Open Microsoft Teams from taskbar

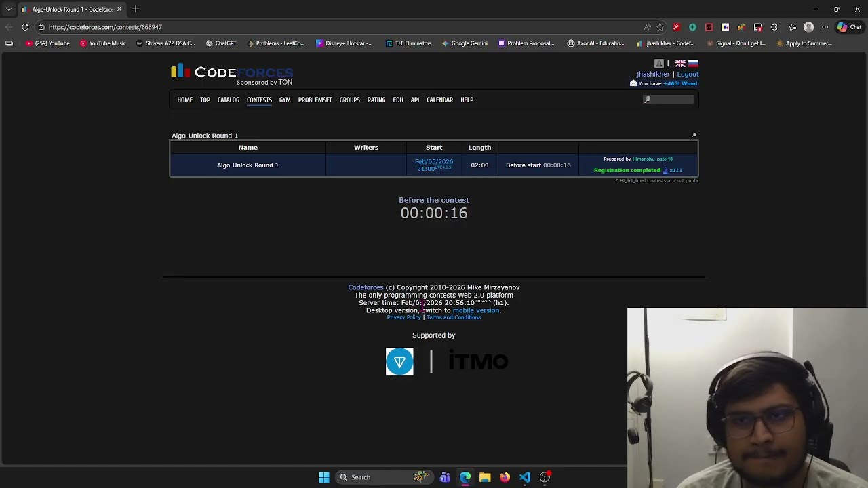[445, 477]
